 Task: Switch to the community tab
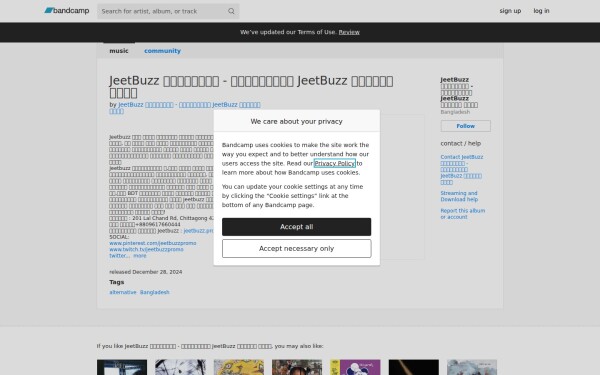point(162,51)
